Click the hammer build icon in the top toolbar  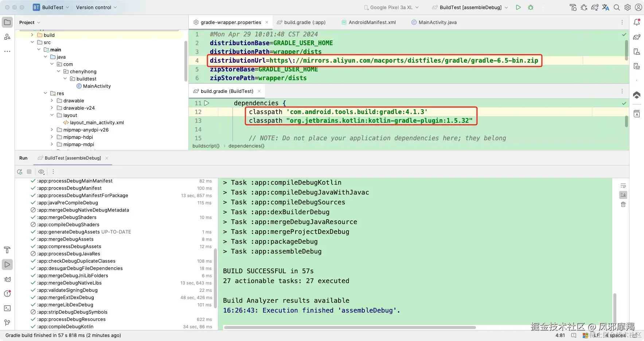573,7
